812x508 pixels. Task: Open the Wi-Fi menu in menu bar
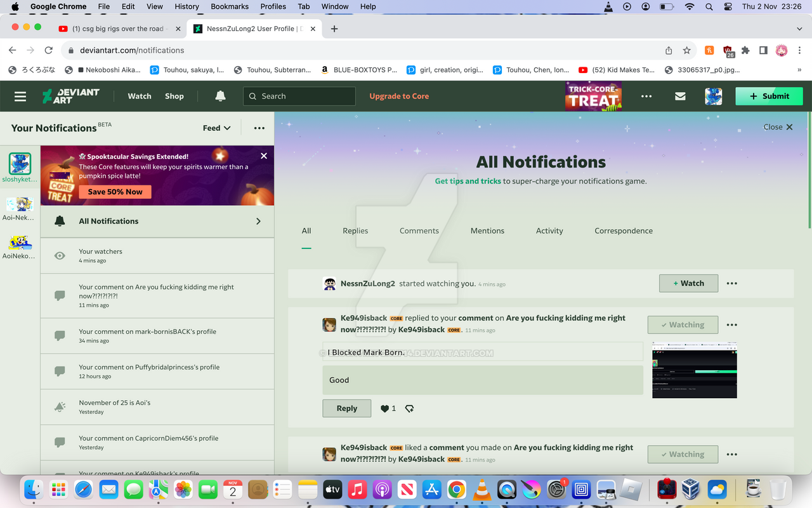(x=690, y=6)
